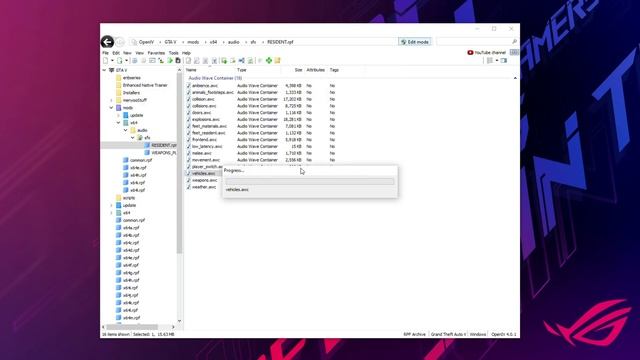Open the Tools menu

tap(173, 53)
